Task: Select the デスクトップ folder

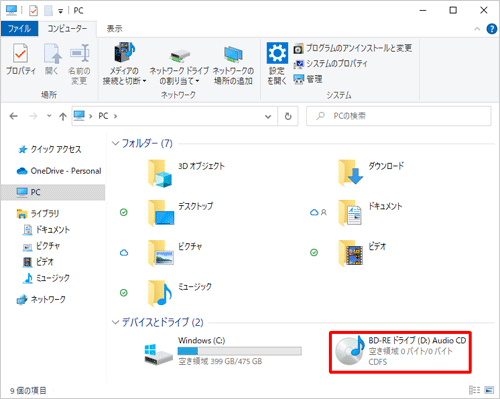Action: tap(180, 213)
